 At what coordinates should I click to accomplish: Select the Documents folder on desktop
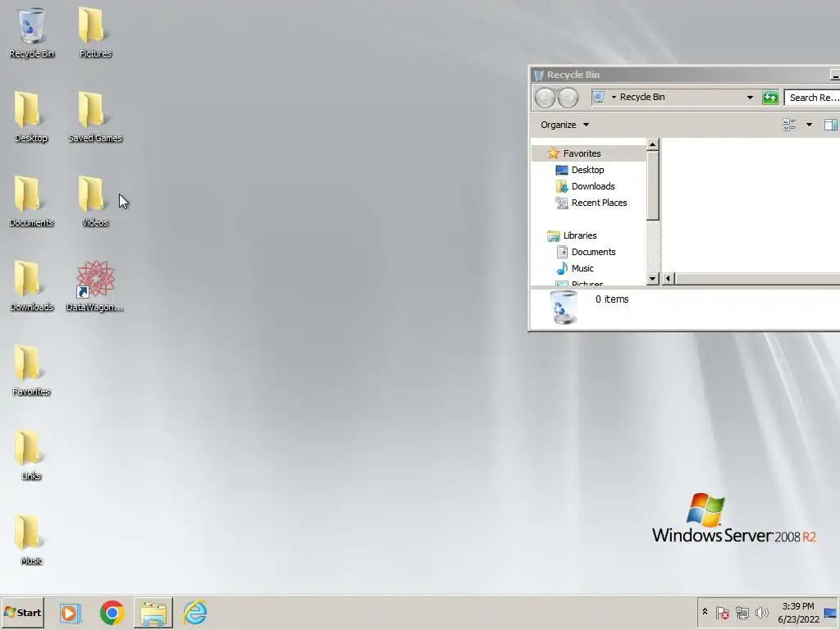pyautogui.click(x=30, y=202)
